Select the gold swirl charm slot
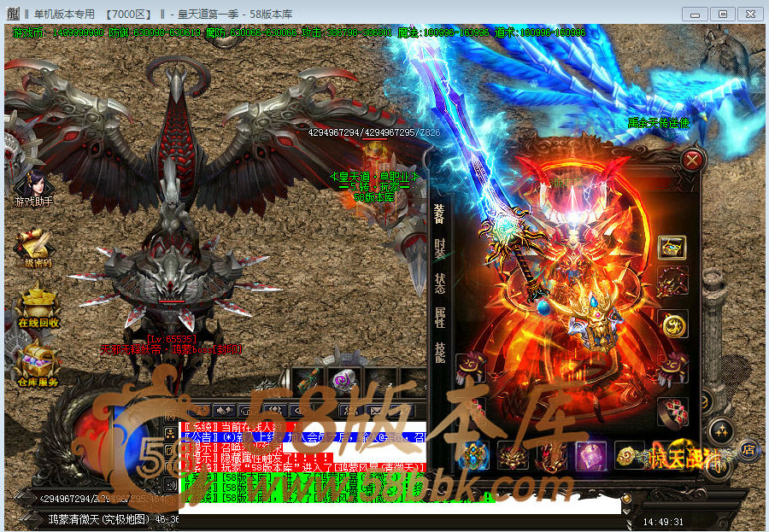This screenshot has height=532, width=769. pos(628,455)
